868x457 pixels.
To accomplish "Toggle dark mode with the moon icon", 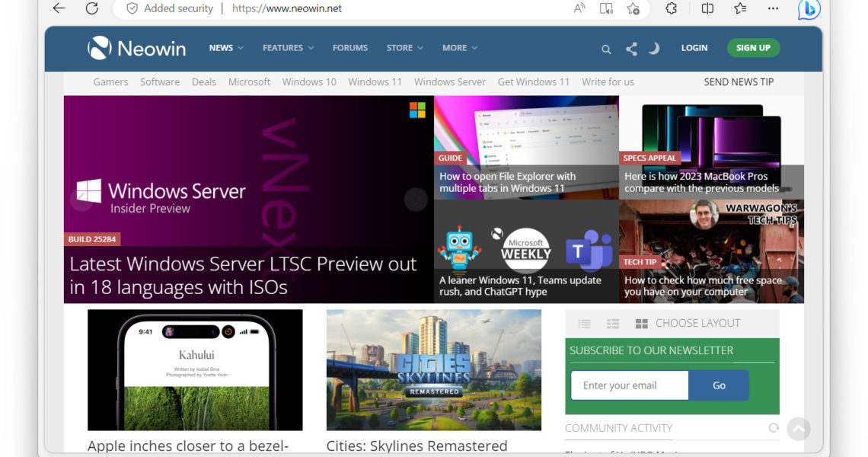I will click(x=654, y=49).
